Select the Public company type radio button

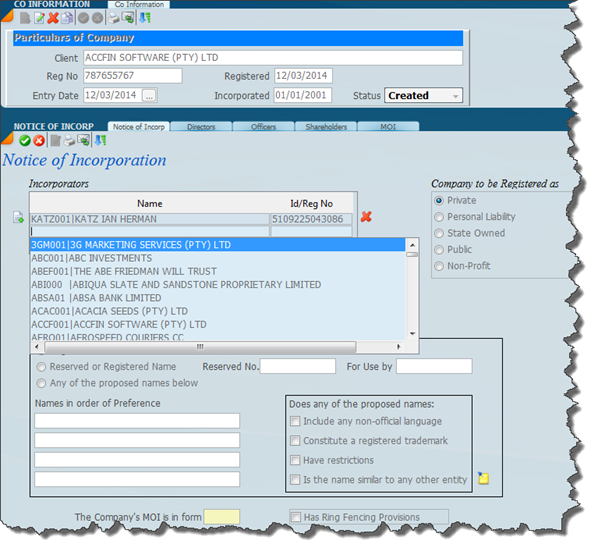click(x=439, y=250)
